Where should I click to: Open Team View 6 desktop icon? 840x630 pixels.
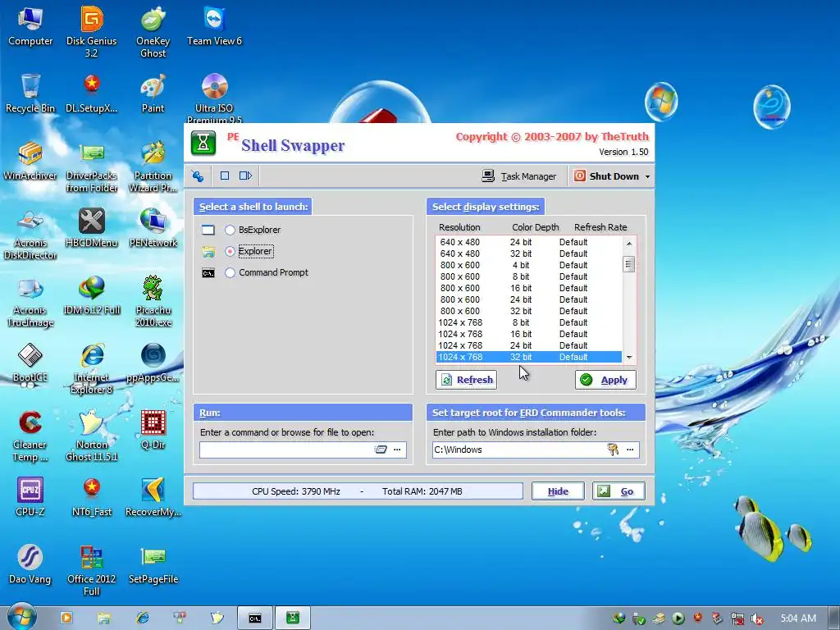click(x=214, y=25)
